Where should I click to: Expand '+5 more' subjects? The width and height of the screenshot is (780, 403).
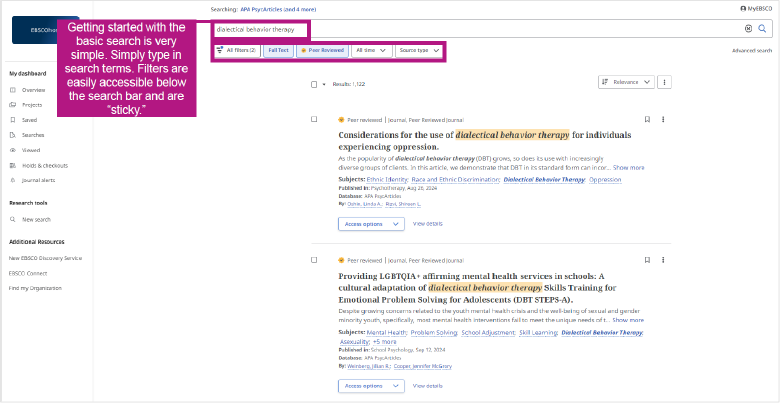(385, 342)
